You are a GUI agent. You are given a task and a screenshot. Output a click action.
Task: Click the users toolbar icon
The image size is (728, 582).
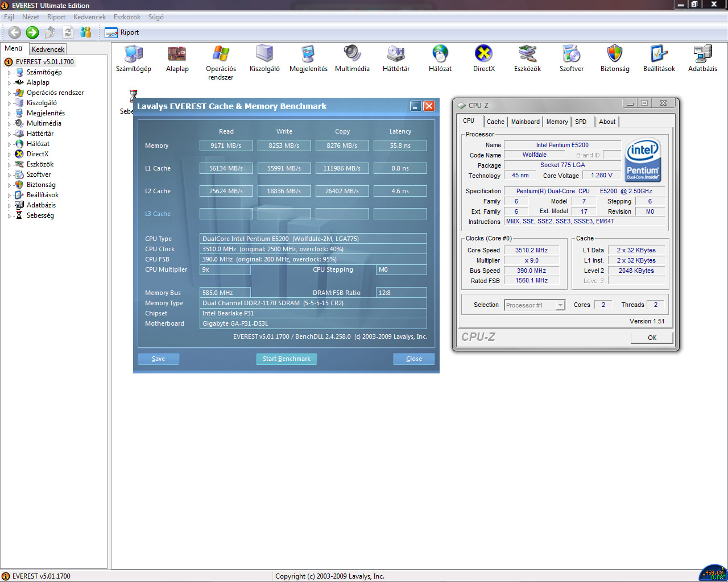tap(85, 32)
